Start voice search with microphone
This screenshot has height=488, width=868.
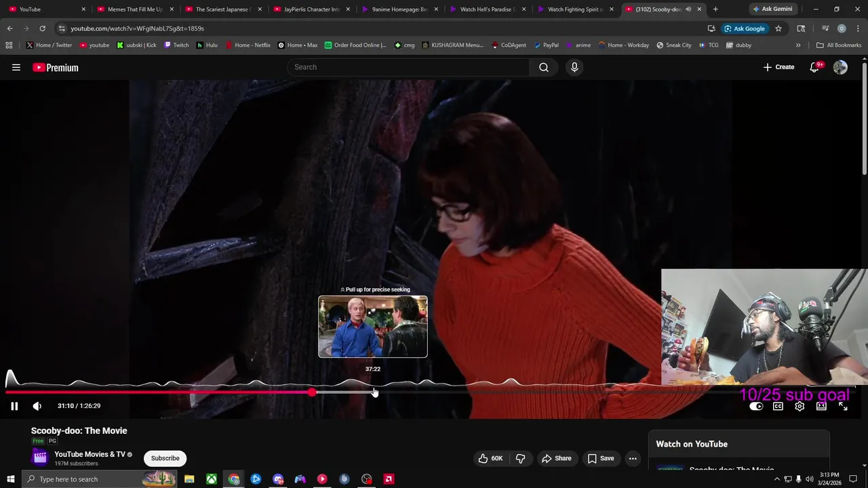pos(574,67)
